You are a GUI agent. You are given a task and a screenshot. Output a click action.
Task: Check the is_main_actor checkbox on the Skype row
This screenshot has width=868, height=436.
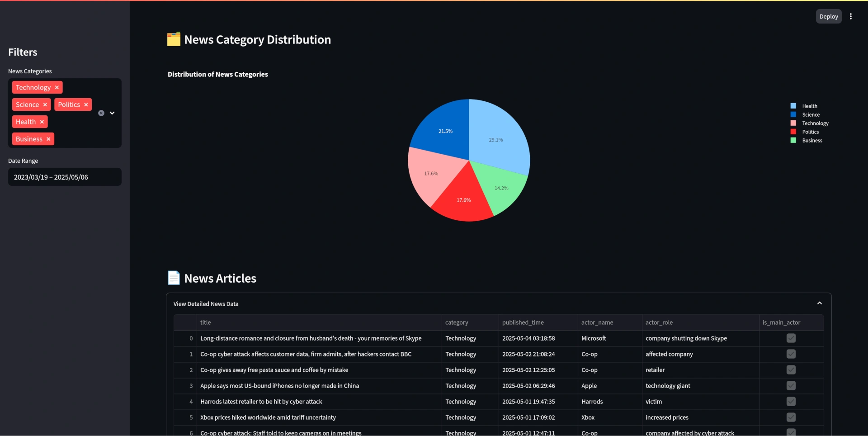pyautogui.click(x=791, y=338)
